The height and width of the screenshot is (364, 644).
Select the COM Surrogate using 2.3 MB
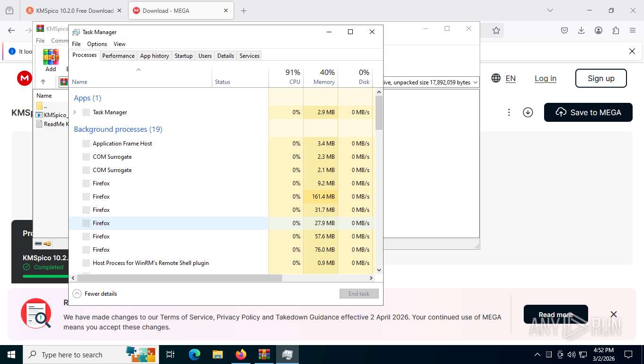tap(221, 157)
